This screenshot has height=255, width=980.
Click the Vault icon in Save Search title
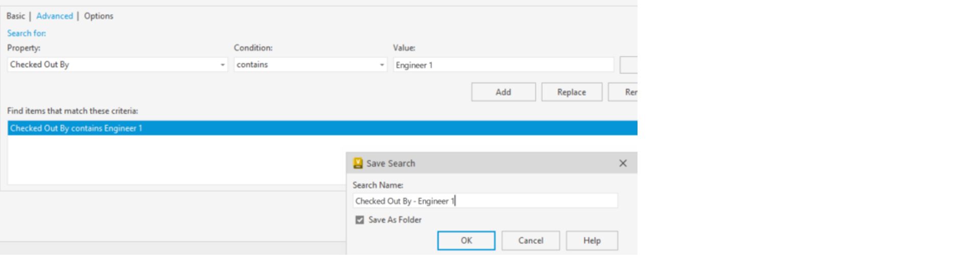pos(358,163)
